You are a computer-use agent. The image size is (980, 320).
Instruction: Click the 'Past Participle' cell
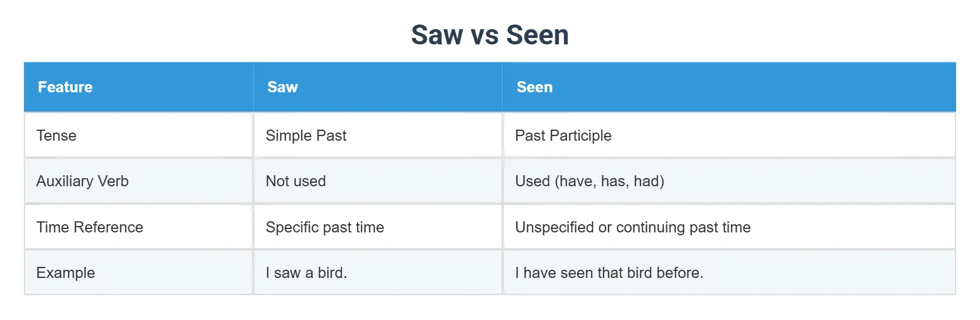(x=563, y=135)
